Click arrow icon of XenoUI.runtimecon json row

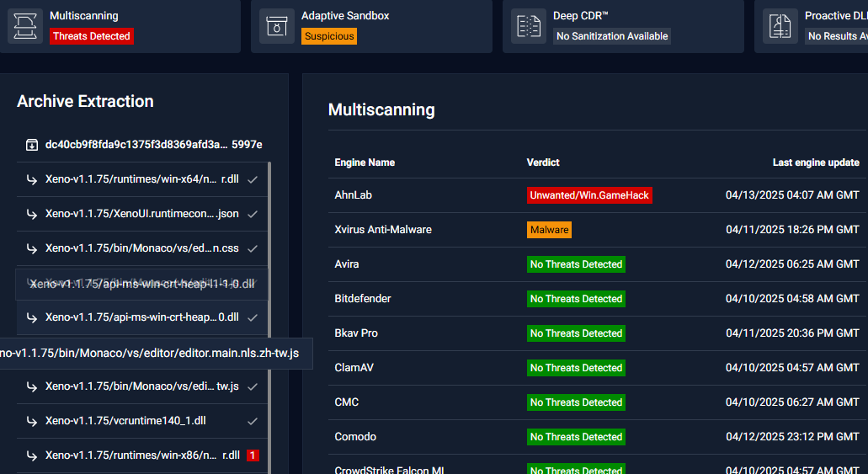pyautogui.click(x=32, y=214)
